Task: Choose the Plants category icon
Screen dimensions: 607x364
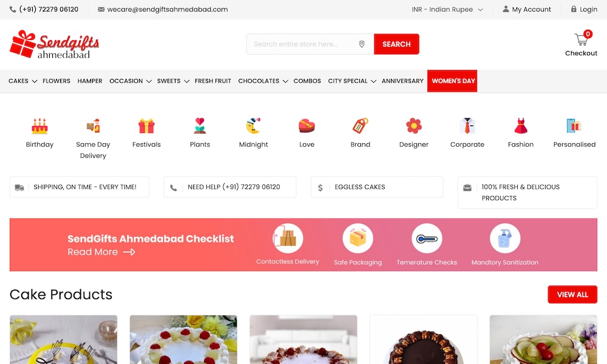Action: point(200,126)
